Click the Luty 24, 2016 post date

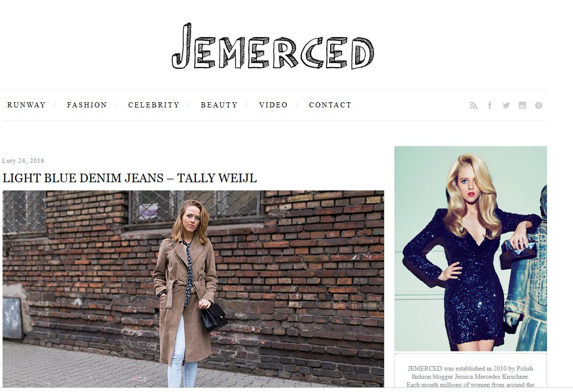(x=23, y=160)
